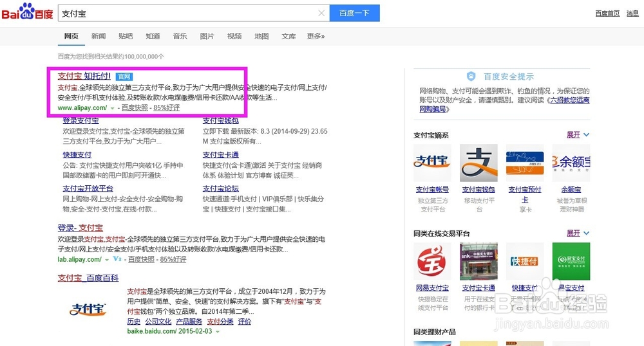Viewport: 644px width, 346px height.
Task: Open 85%好评 for lab.alipay.com result
Action: point(173,260)
